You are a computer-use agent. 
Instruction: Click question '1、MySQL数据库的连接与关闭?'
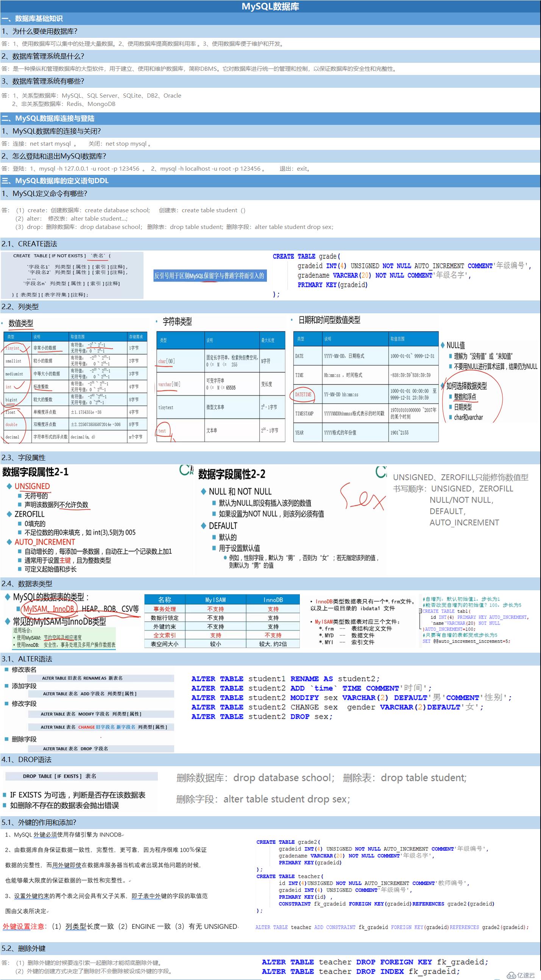coord(51,131)
